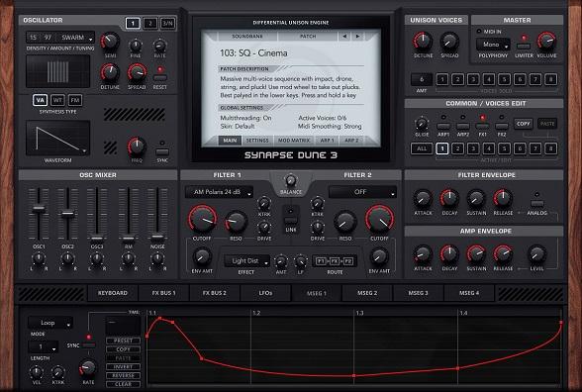
Task: Switch to the SETTINGS display tab
Action: (x=257, y=141)
